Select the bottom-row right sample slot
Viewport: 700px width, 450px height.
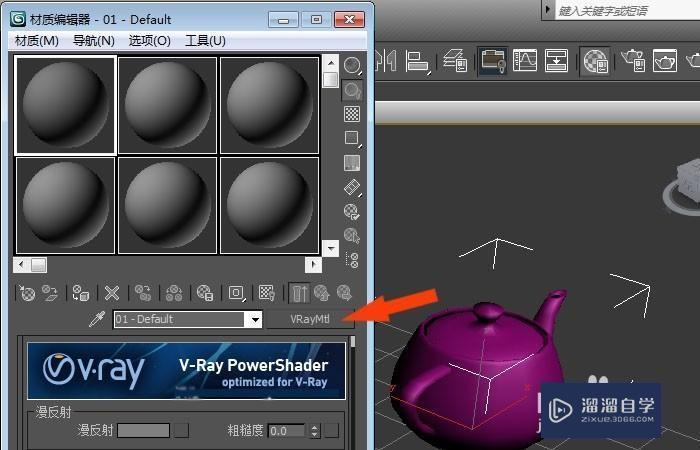coord(269,205)
